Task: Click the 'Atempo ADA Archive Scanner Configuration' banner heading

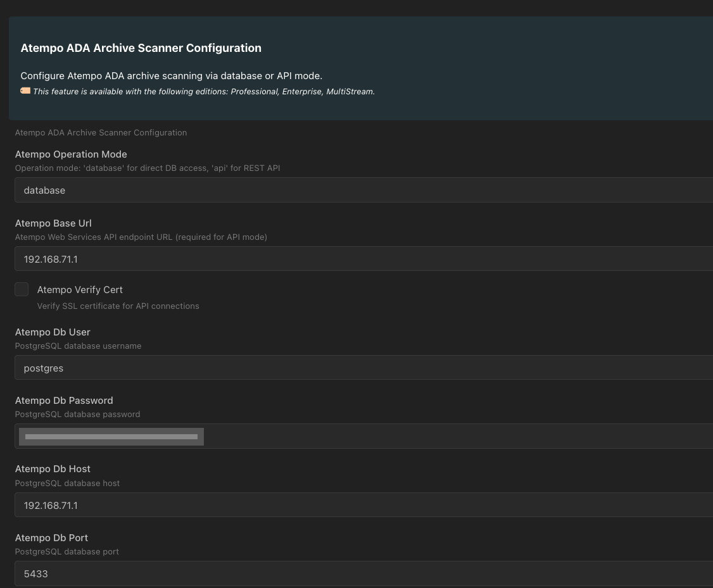Action: (x=141, y=48)
